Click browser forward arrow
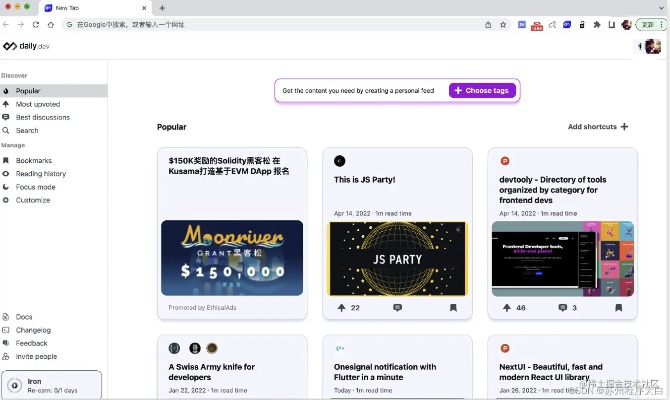Viewport: 670px width, 400px height. pos(21,25)
